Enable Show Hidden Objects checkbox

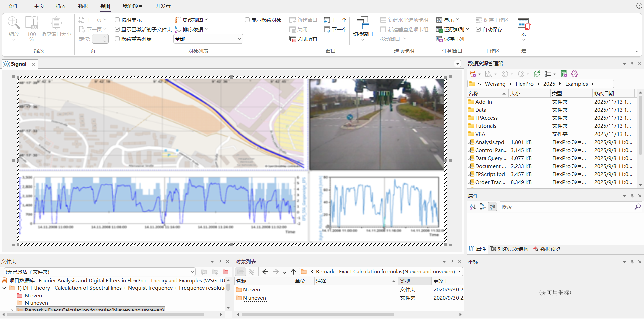point(247,20)
